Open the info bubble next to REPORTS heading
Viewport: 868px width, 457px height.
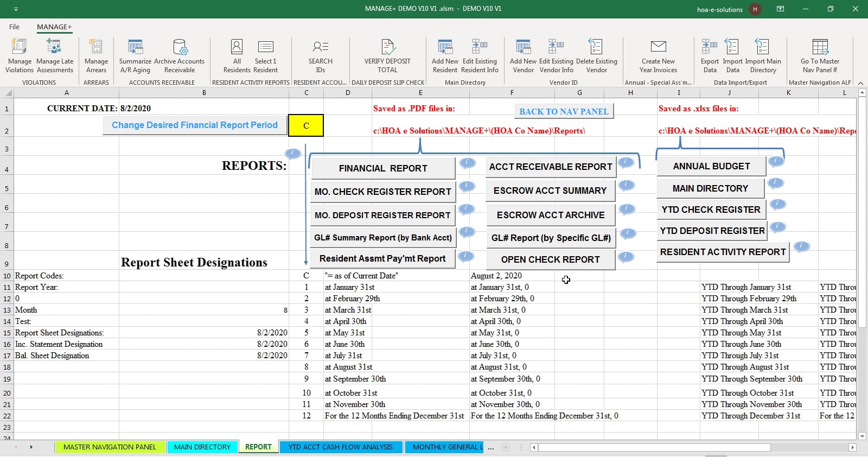pyautogui.click(x=292, y=154)
